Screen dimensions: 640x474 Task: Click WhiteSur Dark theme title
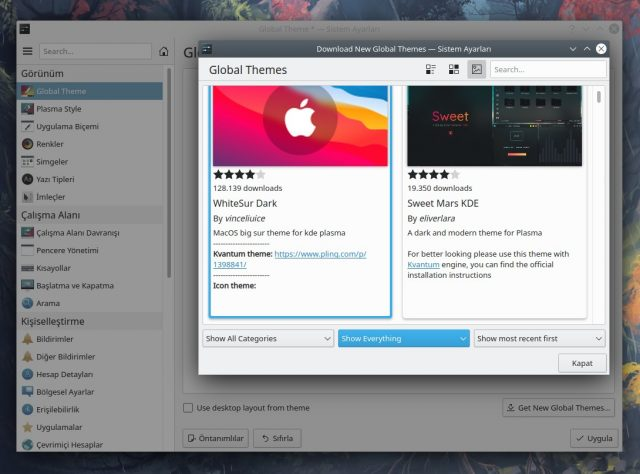245,203
